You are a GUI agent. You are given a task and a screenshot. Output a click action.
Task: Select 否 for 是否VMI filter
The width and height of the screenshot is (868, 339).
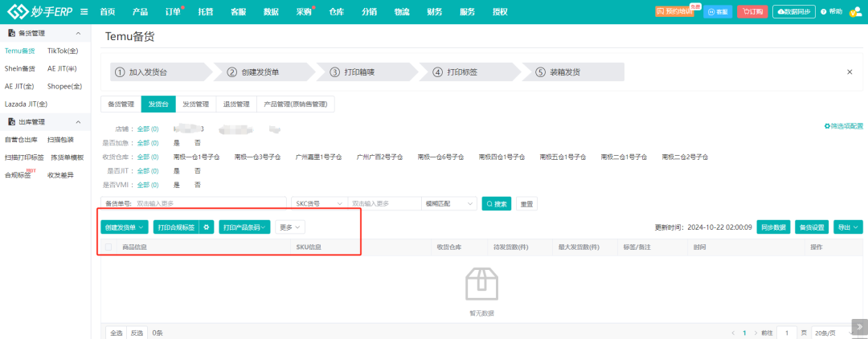[x=198, y=185]
